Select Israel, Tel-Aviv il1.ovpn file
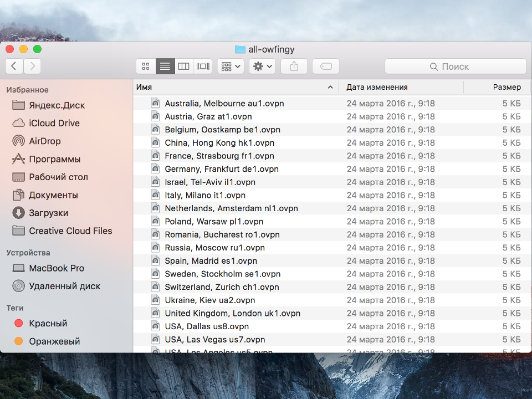The height and width of the screenshot is (399, 532). pyautogui.click(x=332, y=182)
